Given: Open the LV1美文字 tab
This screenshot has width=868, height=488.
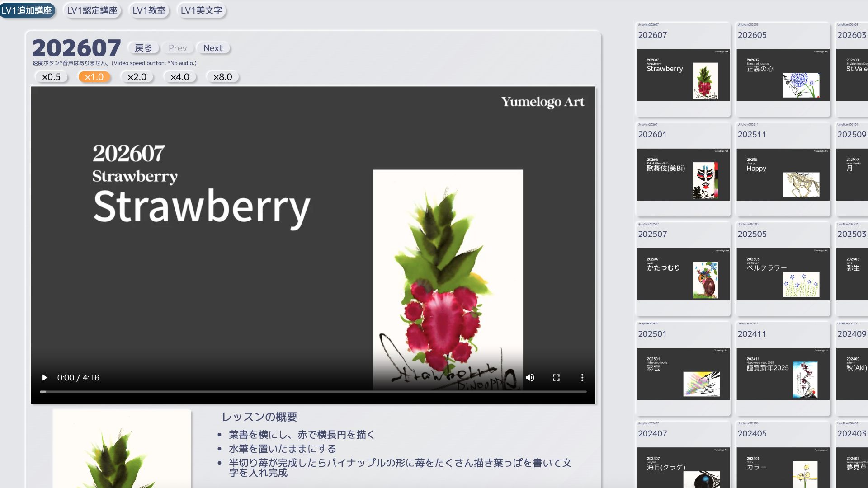Looking at the screenshot, I should point(202,10).
